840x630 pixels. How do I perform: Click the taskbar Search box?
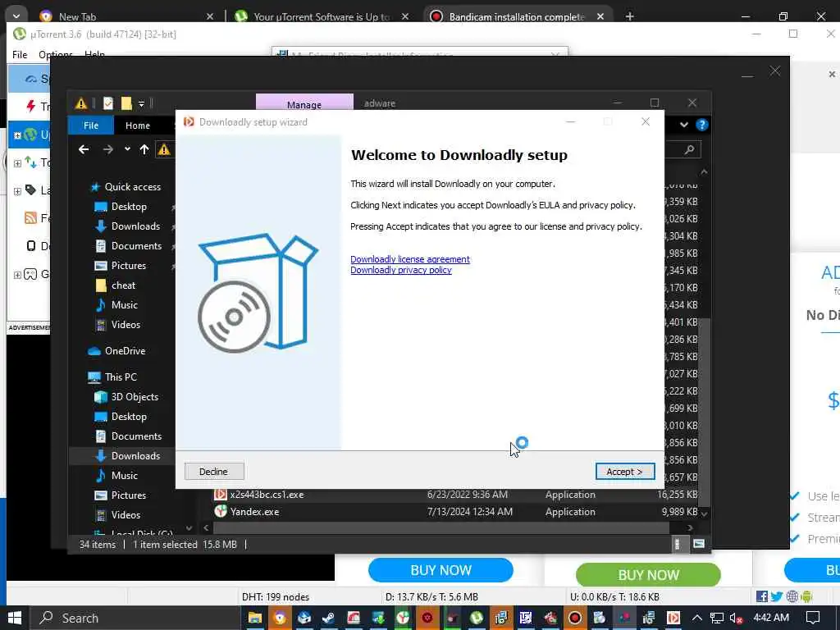135,619
